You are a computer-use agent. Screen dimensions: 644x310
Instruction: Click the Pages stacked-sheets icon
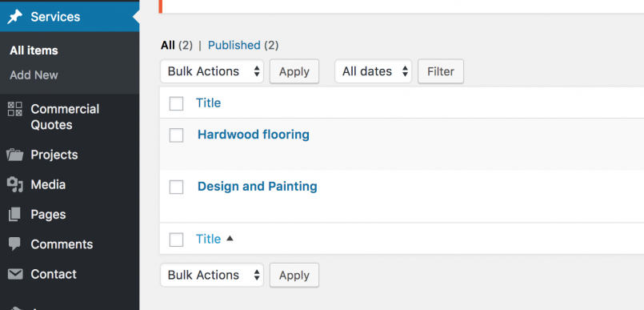(14, 215)
